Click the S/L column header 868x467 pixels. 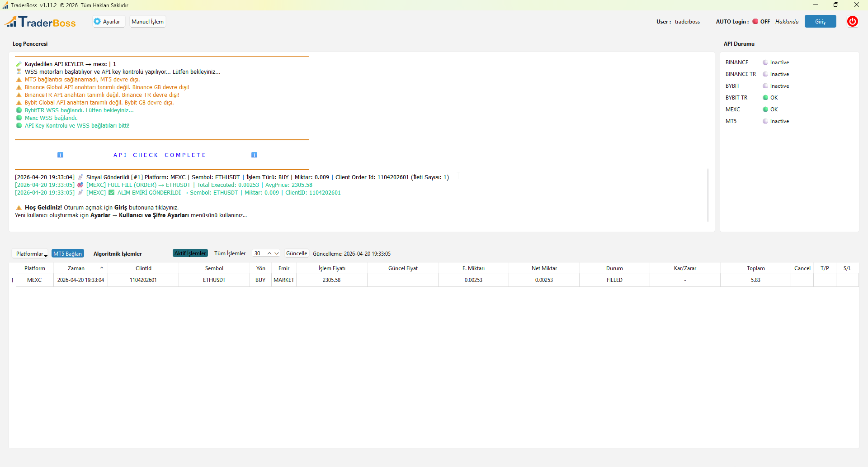pos(847,268)
